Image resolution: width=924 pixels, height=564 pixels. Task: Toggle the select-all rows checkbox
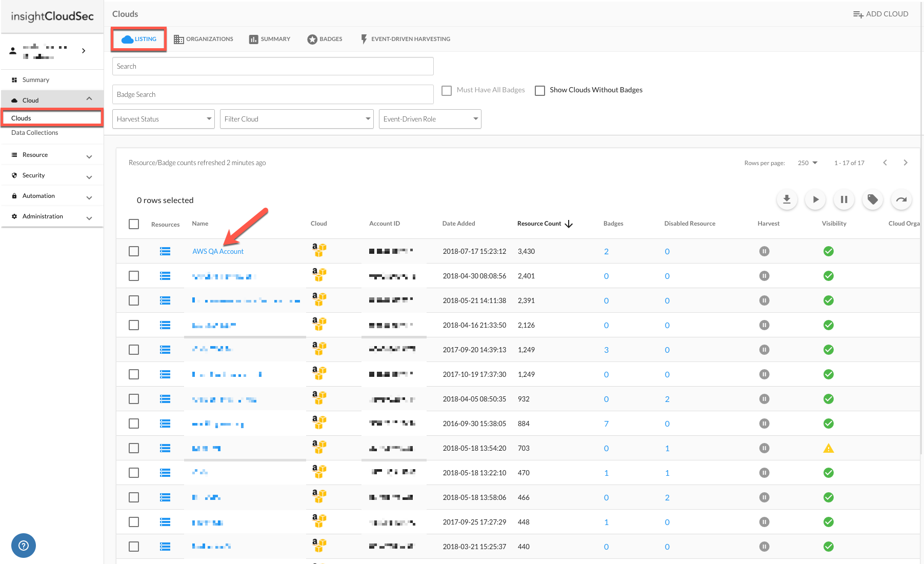(x=134, y=224)
